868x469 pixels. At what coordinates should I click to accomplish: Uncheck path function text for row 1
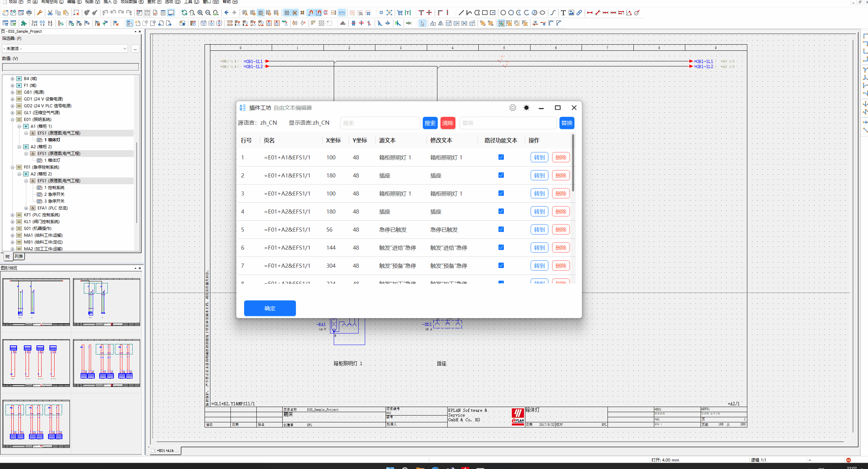tap(501, 157)
